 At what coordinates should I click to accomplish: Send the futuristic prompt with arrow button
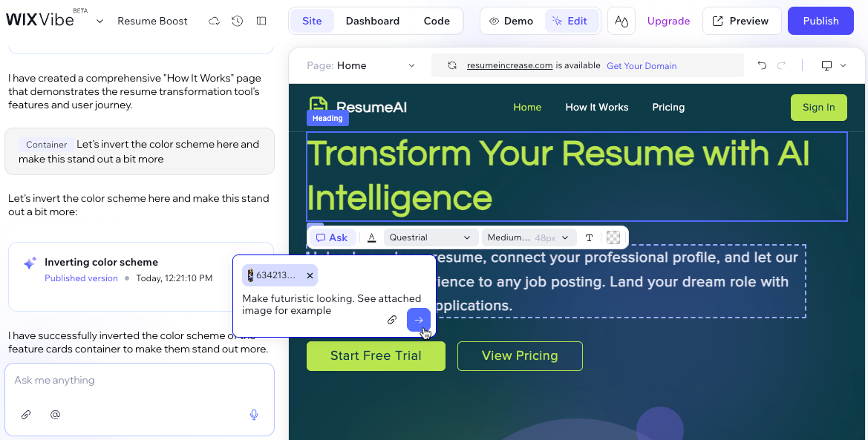(419, 320)
